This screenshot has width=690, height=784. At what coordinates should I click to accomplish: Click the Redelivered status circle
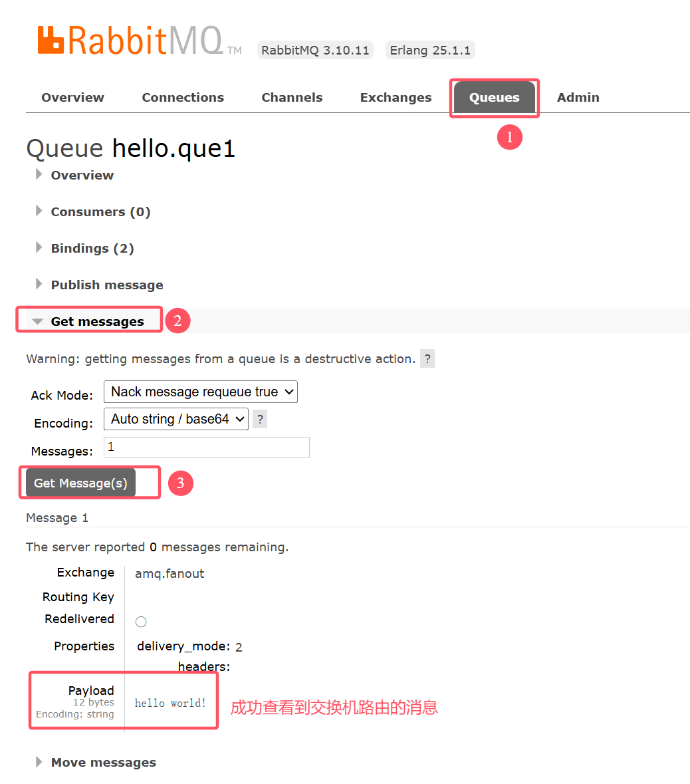coord(141,622)
